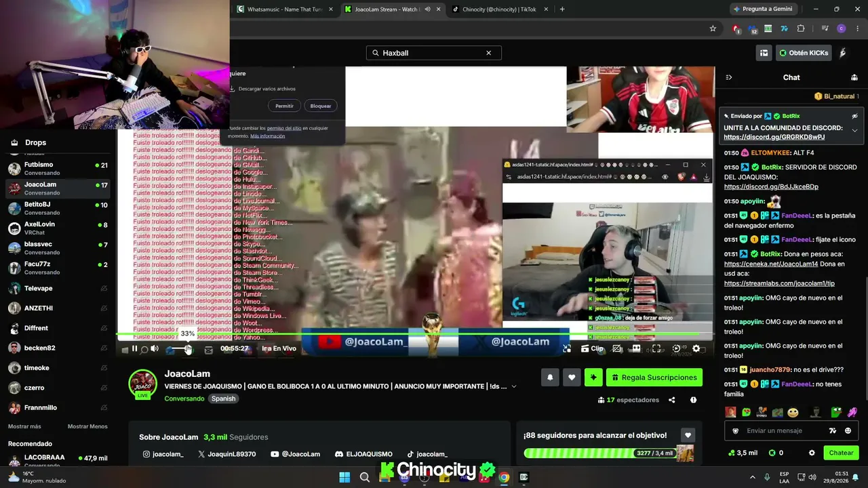The image size is (868, 488).
Task: Open pinned Discord invite link GRGRKD8wPJ
Action: click(774, 137)
